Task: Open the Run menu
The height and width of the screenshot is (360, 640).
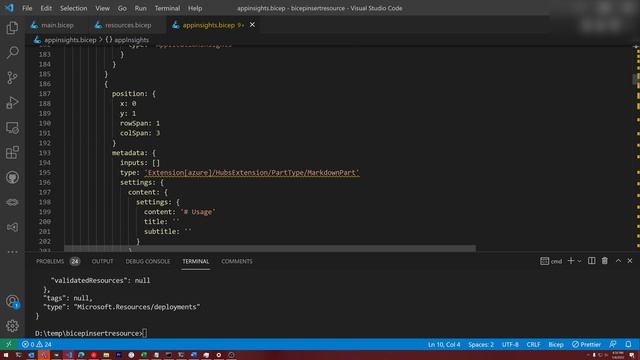Action: [140, 8]
